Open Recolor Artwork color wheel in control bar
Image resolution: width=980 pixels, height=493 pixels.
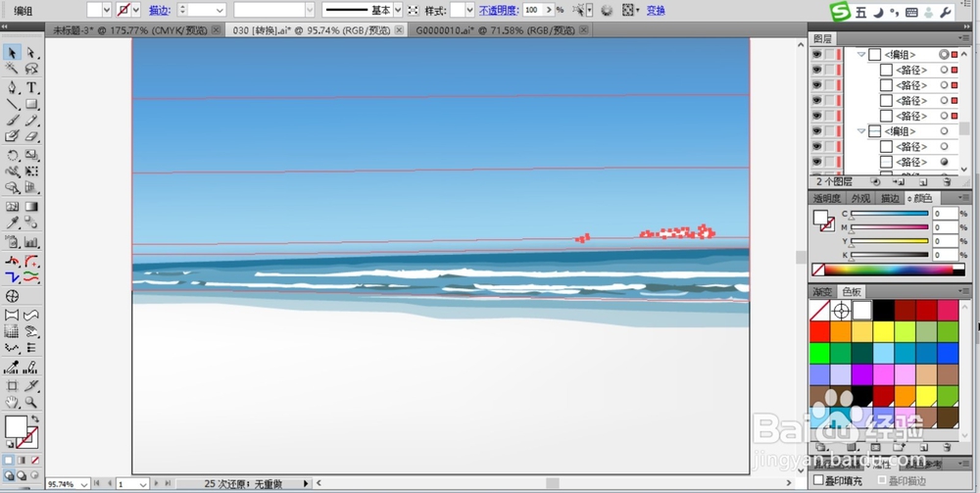(607, 10)
